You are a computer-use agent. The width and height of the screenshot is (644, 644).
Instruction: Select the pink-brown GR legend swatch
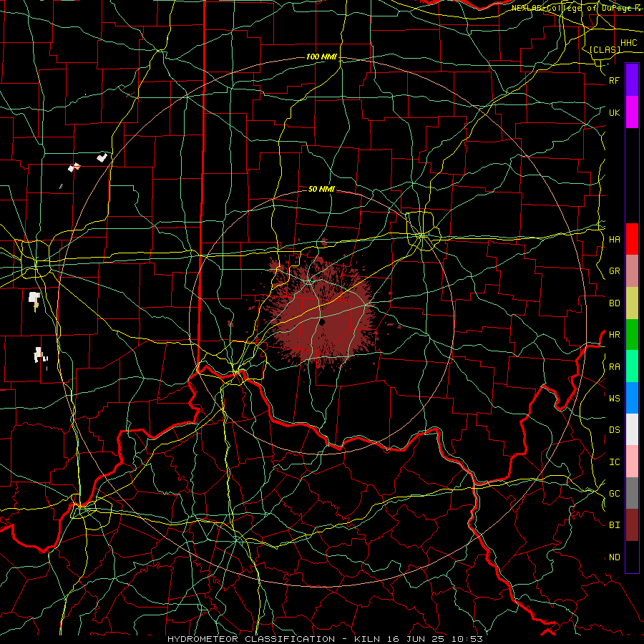[632, 271]
